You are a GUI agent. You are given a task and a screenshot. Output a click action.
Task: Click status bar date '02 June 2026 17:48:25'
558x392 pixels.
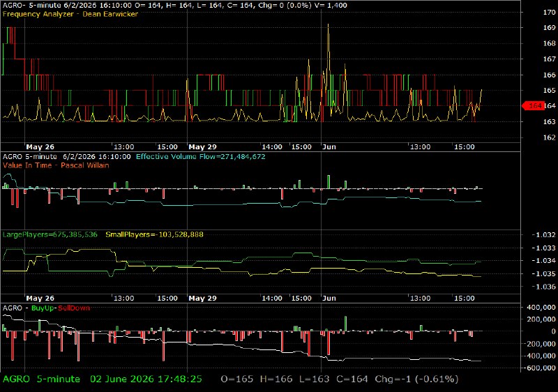click(x=146, y=379)
